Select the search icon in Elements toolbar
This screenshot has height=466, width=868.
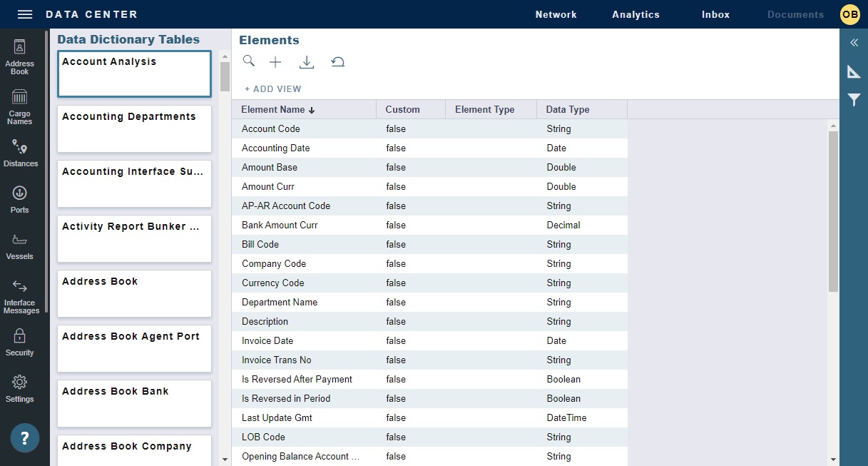click(x=249, y=61)
